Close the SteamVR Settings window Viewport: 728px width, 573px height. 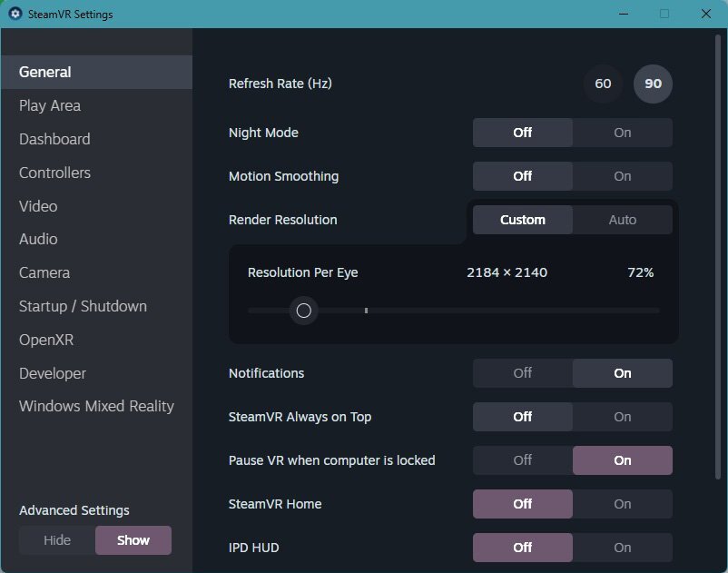[x=705, y=14]
